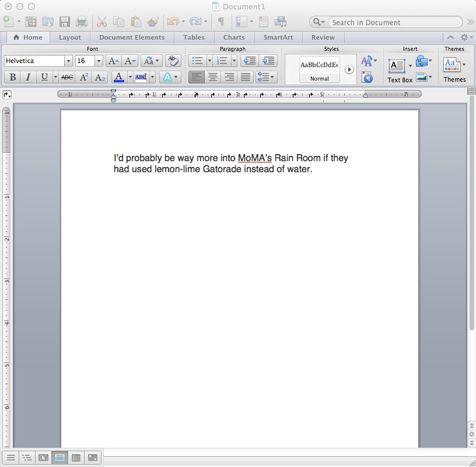This screenshot has width=476, height=467.
Task: Toggle the Sidebar icon in toolbar
Action: 242,22
